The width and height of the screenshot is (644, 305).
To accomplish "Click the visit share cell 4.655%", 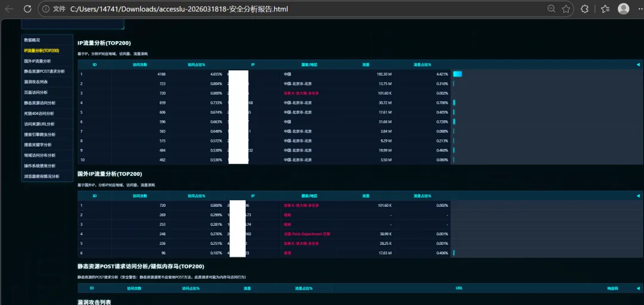I will [x=216, y=74].
